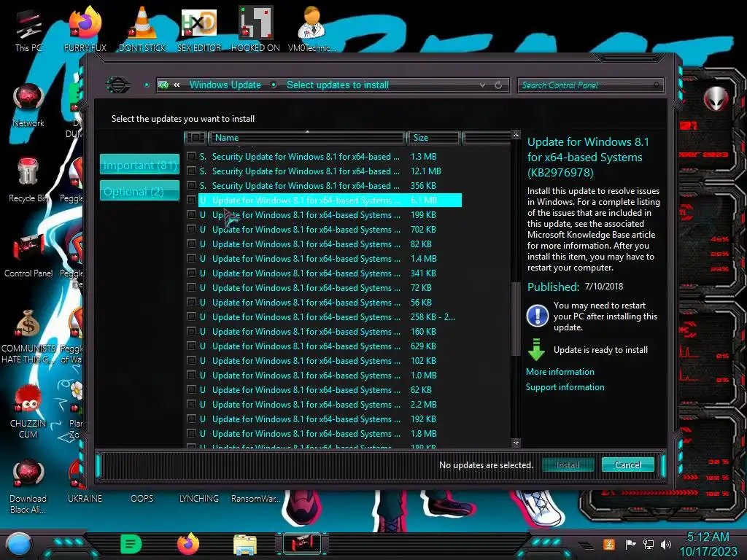Select the active Control Panel taskbar item
The width and height of the screenshot is (747, 560).
coord(301,544)
